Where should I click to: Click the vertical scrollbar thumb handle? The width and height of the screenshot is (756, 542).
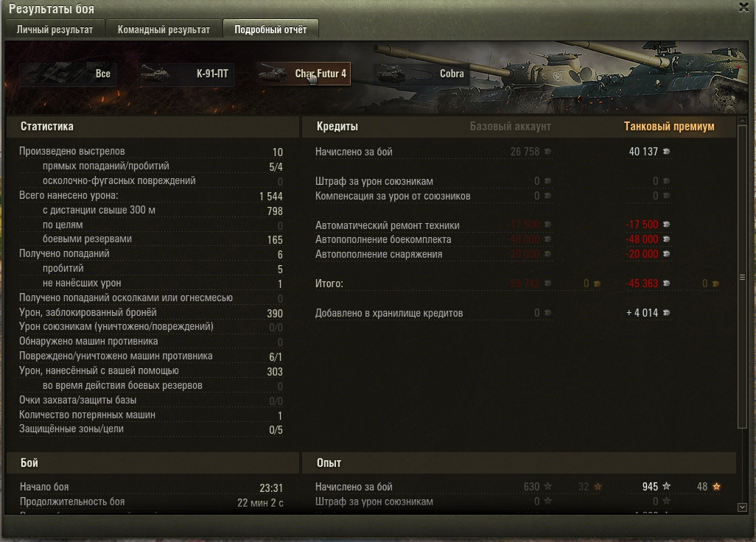coord(742,277)
